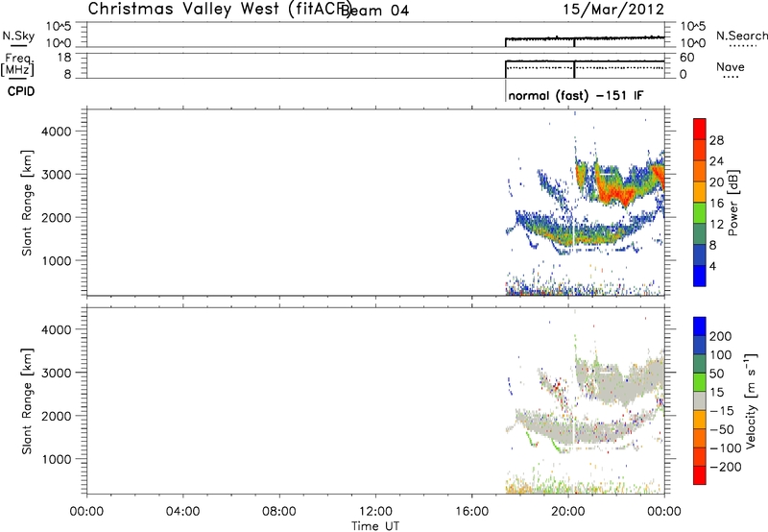This screenshot has width=768, height=532.
Task: Pick the red top segment of the Power color bar
Action: tap(700, 129)
